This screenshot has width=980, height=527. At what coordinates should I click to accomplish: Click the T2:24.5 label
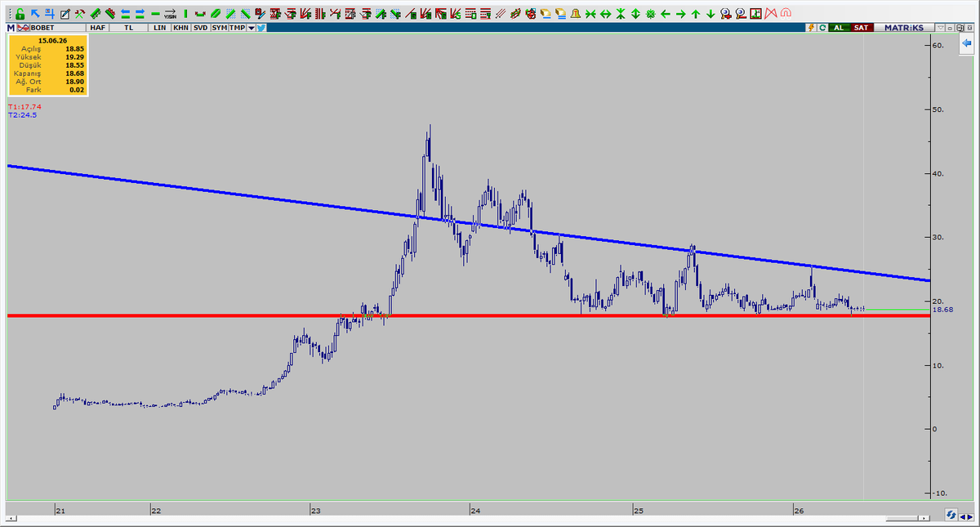click(x=22, y=115)
